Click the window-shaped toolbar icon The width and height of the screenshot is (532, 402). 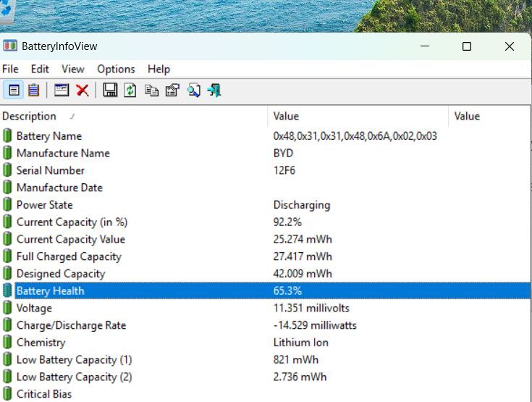(x=62, y=90)
